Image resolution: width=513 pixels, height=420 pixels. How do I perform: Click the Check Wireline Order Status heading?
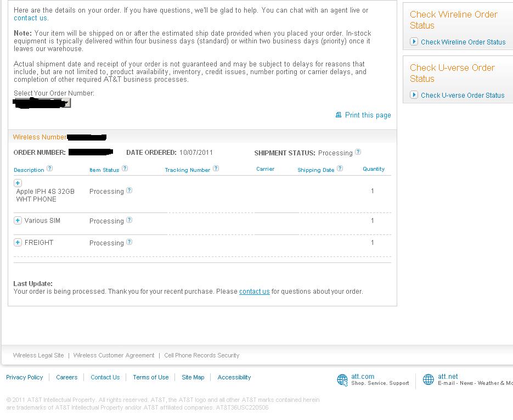[x=453, y=20]
